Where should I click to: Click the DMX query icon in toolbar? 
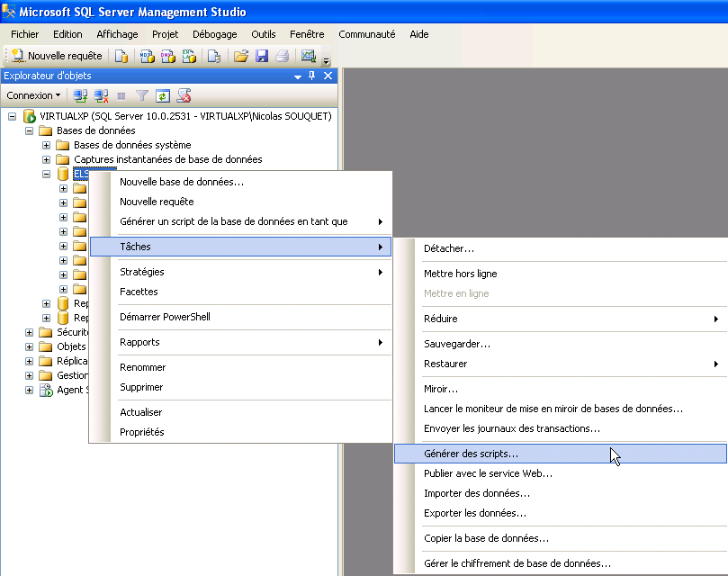pos(168,56)
